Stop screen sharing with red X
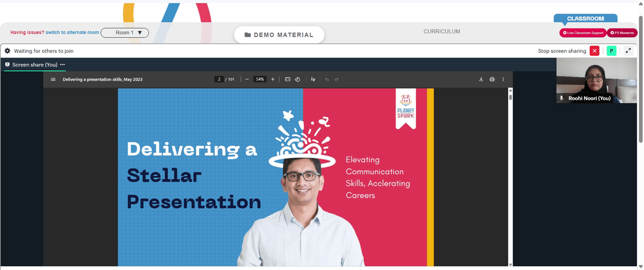 (x=594, y=51)
